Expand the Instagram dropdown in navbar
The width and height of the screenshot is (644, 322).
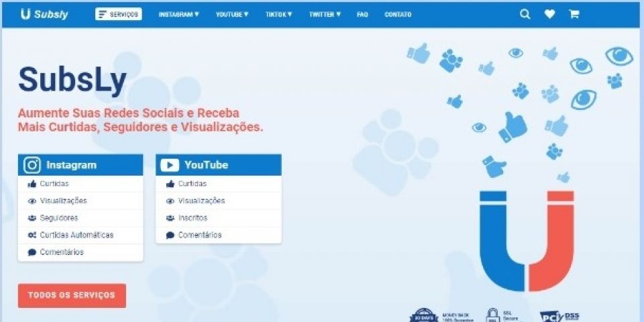[x=178, y=14]
